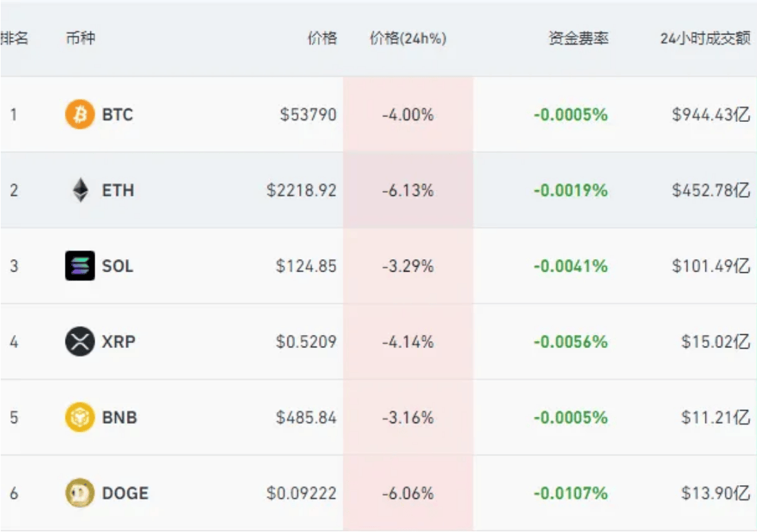Click the XRP logo icon
This screenshot has height=532, width=757.
(x=79, y=342)
